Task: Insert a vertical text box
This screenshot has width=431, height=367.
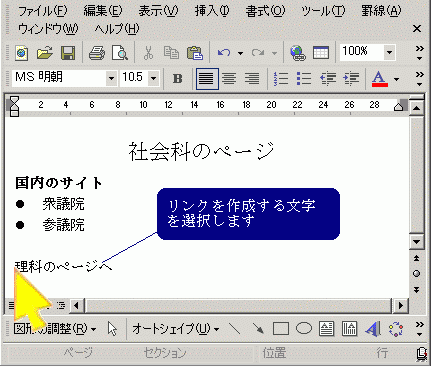Action: coord(349,329)
